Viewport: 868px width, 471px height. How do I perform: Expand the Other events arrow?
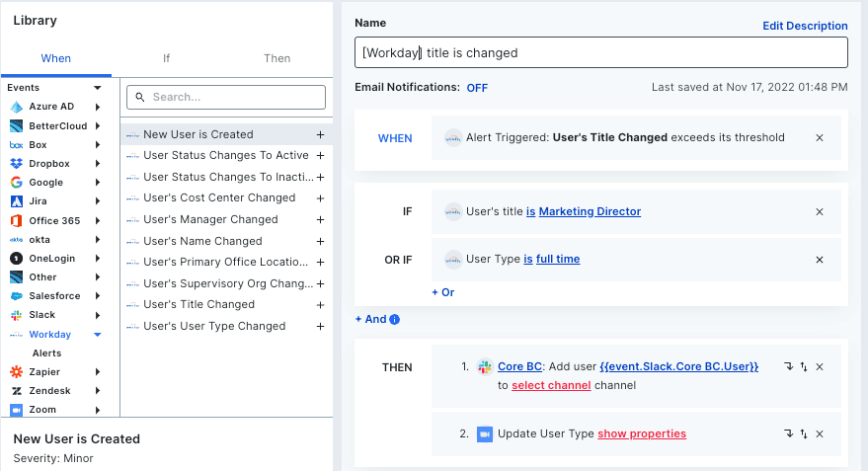[98, 276]
